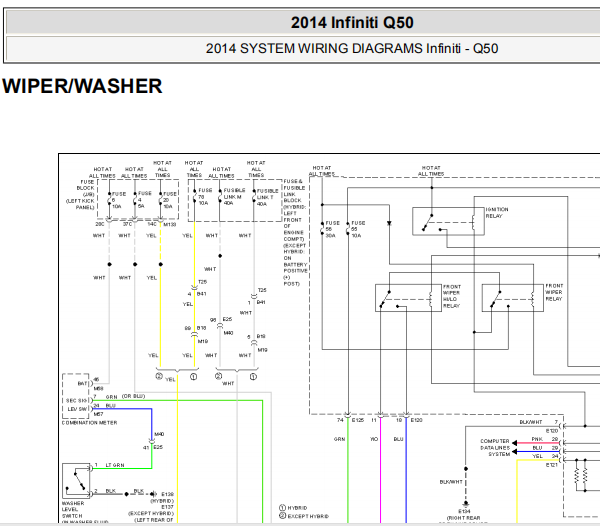This screenshot has height=526, width=600.
Task: Click the LEV SW terminal label
Action: click(78, 409)
